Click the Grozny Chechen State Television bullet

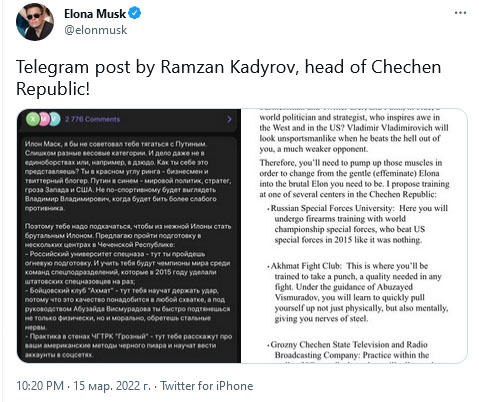[x=348, y=350]
